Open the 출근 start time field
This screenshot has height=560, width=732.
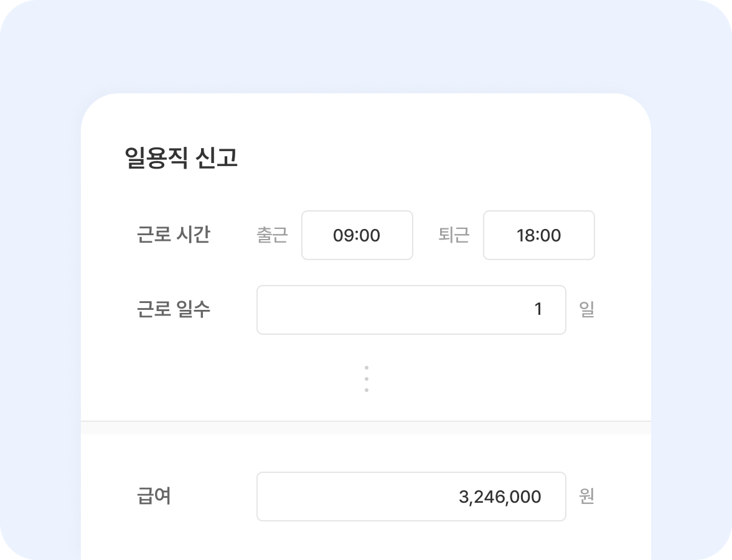tap(357, 235)
